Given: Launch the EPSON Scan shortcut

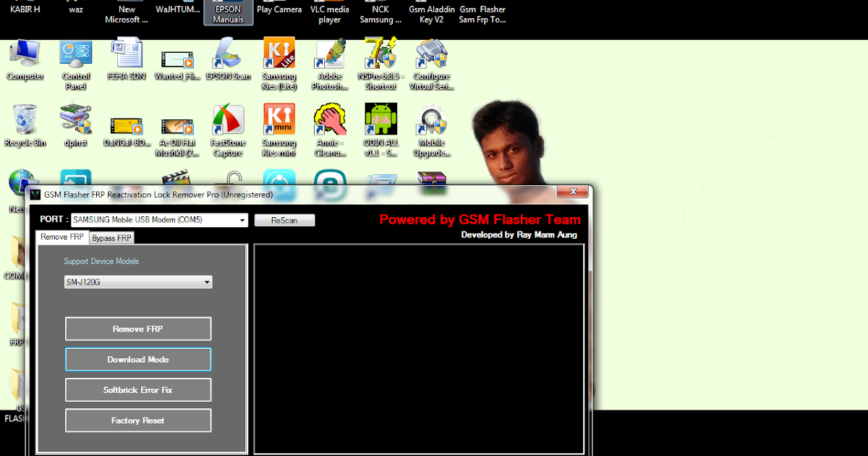Looking at the screenshot, I should point(229,60).
